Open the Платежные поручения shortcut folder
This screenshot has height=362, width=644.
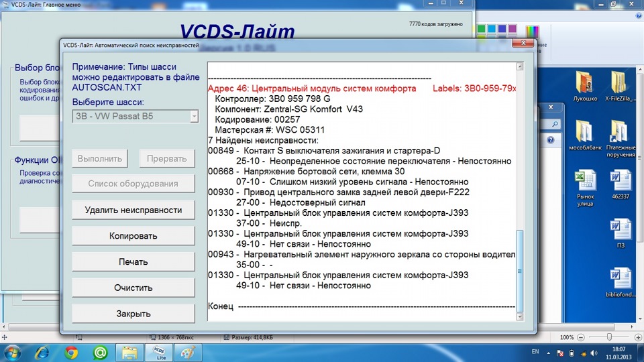tap(620, 139)
